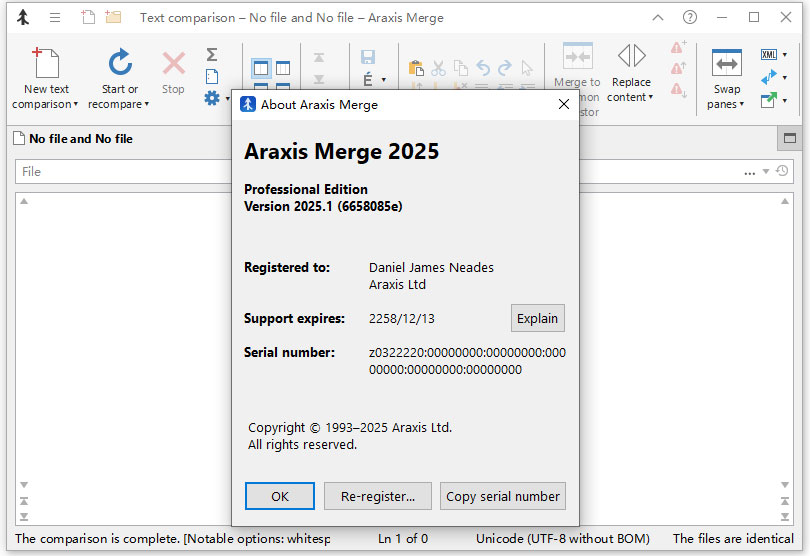Click the right pane scroll down arrow

click(785, 485)
